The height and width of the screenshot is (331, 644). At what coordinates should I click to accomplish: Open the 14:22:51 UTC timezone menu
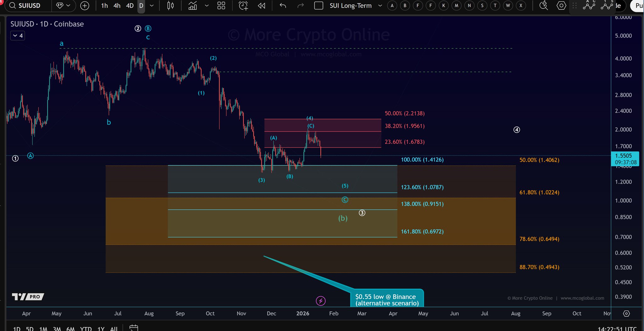click(617, 328)
